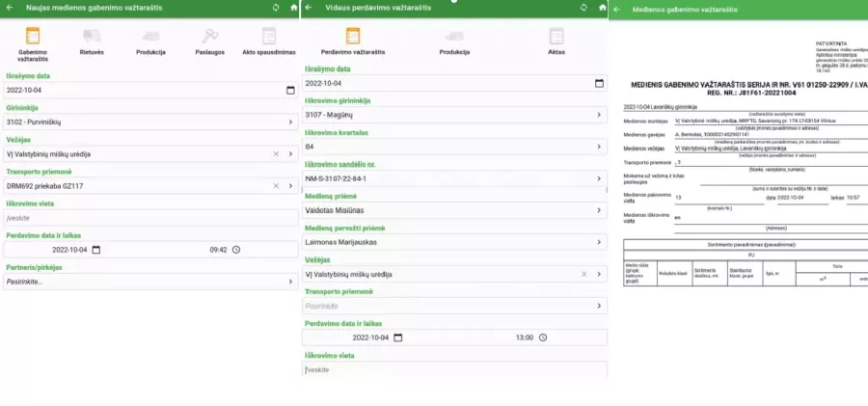Open clock picker for 09:42 time
This screenshot has height=406, width=868.
pos(236,250)
